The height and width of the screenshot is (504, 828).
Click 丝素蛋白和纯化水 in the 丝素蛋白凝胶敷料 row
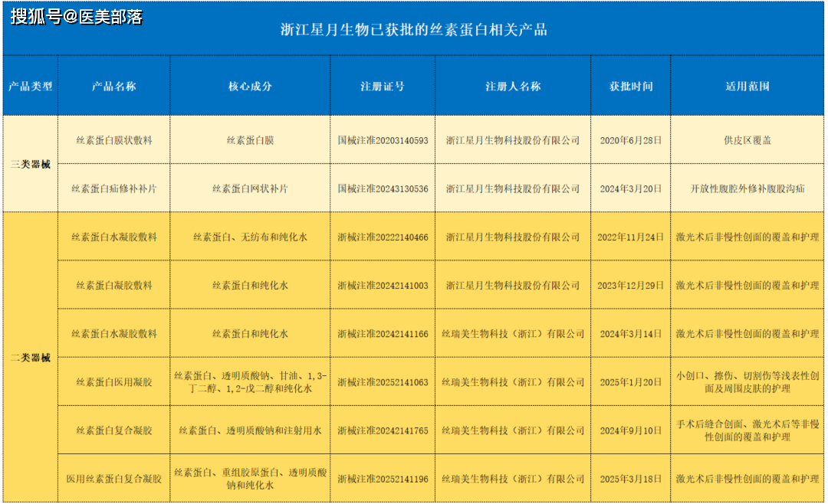(250, 286)
